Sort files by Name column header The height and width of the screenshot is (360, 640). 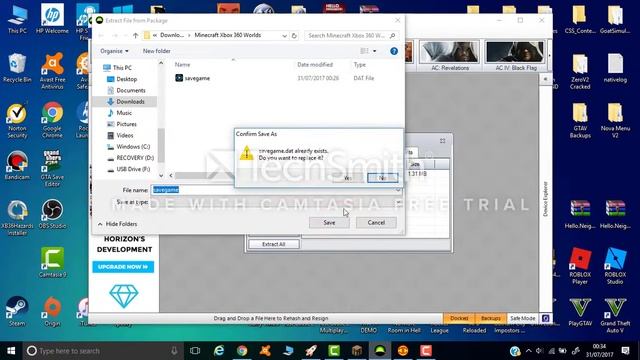pyautogui.click(x=182, y=64)
